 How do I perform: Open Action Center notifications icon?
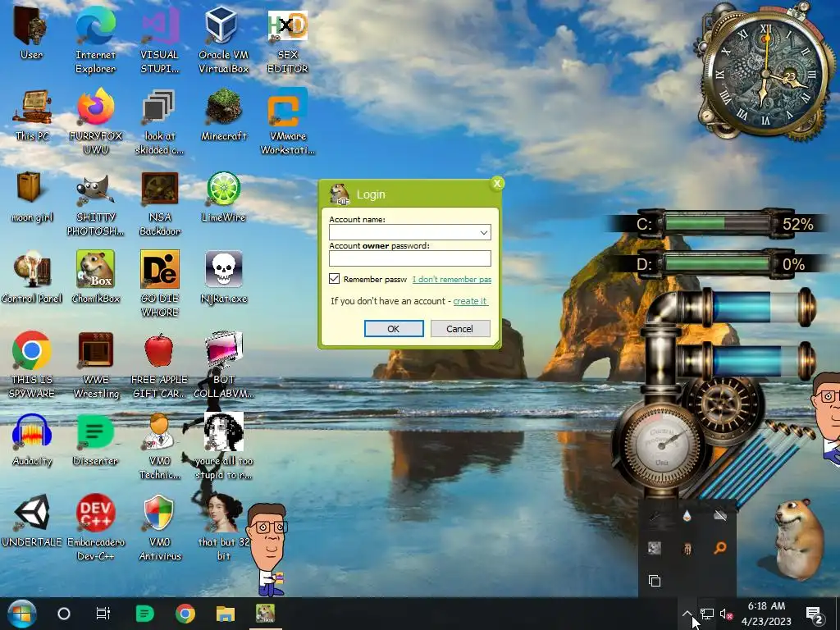pos(815,614)
